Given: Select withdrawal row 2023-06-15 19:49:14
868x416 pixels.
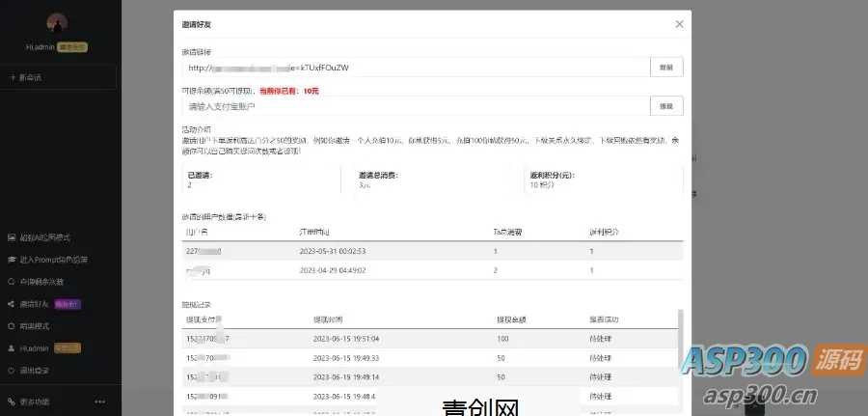Looking at the screenshot, I should pyautogui.click(x=429, y=376).
